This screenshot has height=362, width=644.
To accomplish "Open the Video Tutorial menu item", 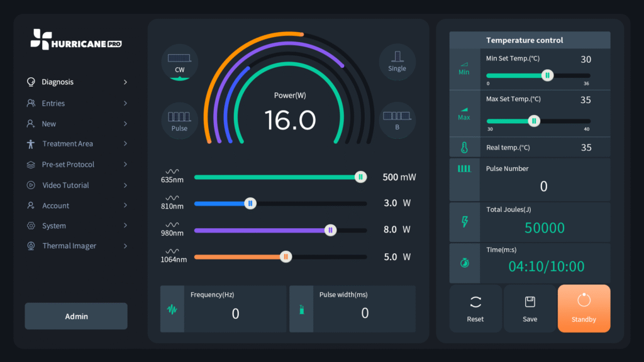I will click(65, 185).
